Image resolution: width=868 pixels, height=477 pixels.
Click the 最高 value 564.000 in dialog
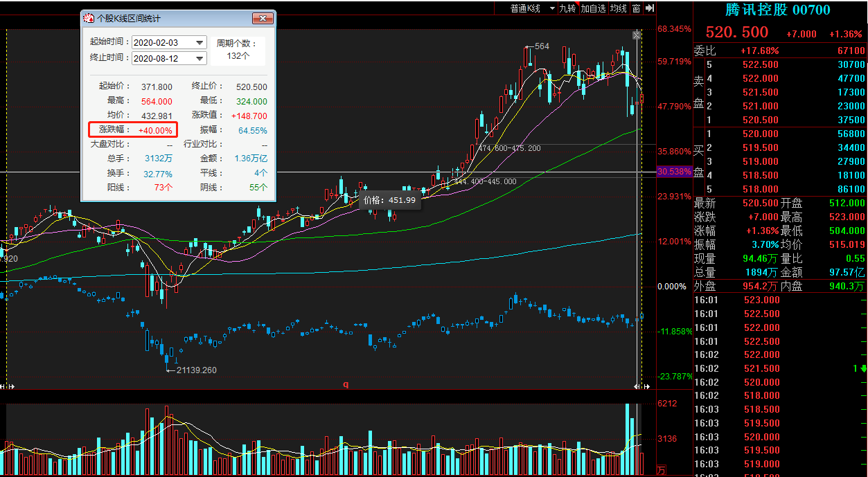157,101
